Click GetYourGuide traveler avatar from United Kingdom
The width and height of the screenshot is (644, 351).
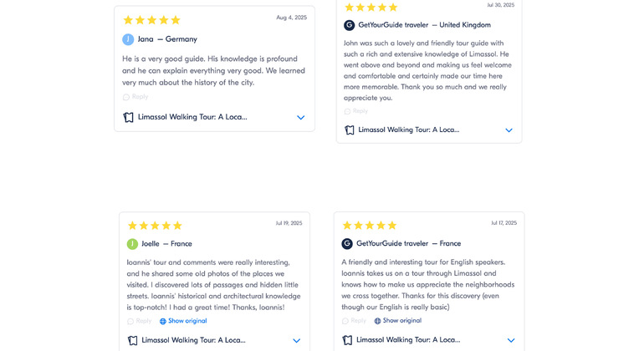point(349,25)
